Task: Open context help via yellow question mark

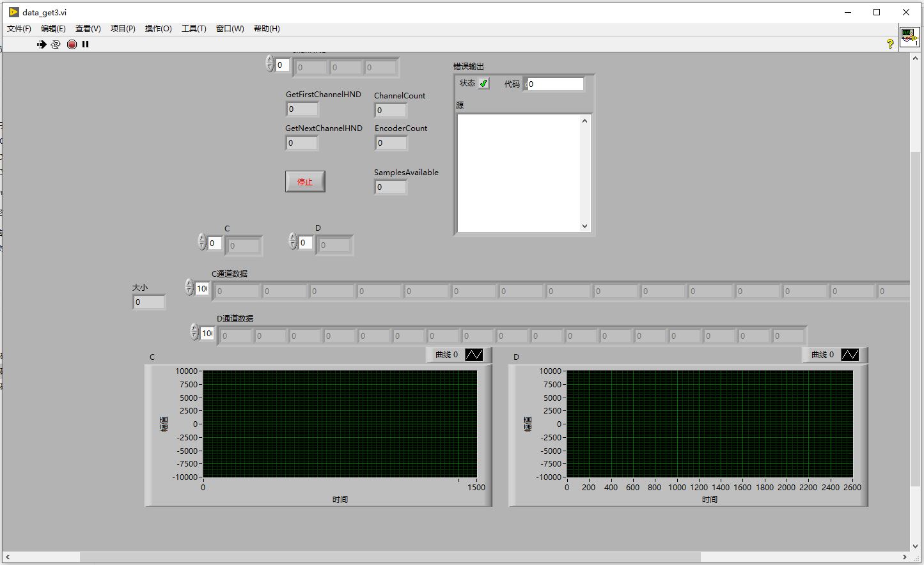Action: [889, 43]
